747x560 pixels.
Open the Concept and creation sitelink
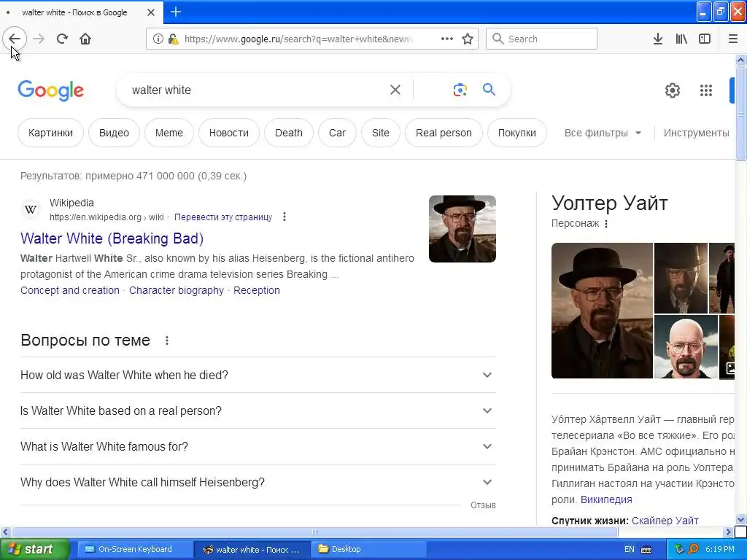coord(70,290)
